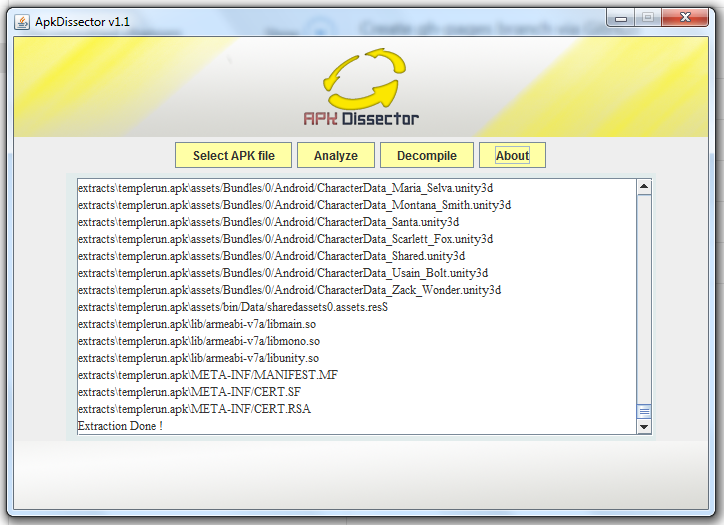This screenshot has height=525, width=724.
Task: Hit the Decompile button
Action: pos(427,155)
